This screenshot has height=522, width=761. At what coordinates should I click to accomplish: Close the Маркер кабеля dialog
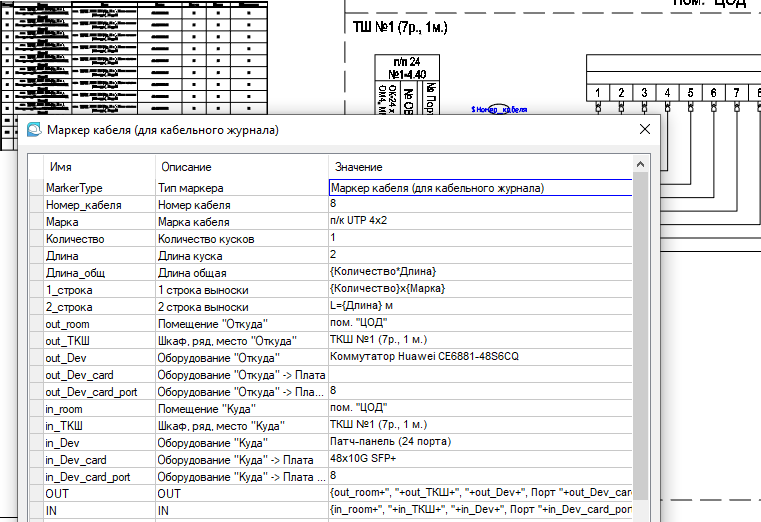click(645, 129)
